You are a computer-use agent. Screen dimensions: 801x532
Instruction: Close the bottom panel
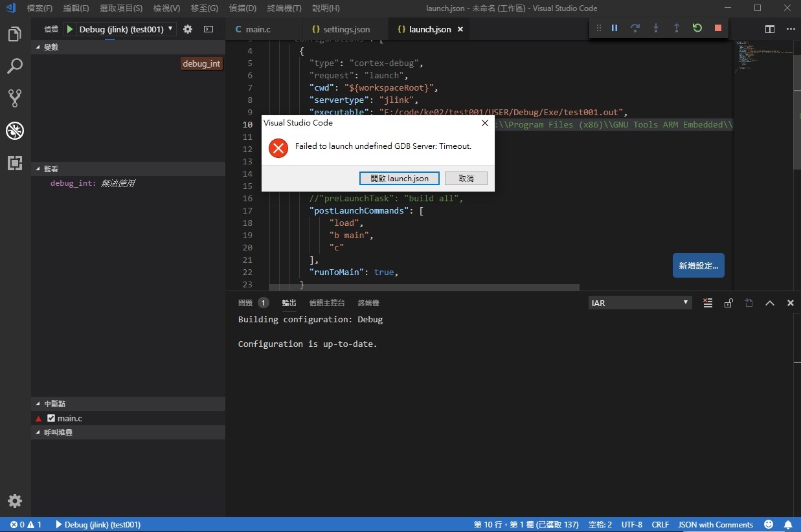click(791, 303)
